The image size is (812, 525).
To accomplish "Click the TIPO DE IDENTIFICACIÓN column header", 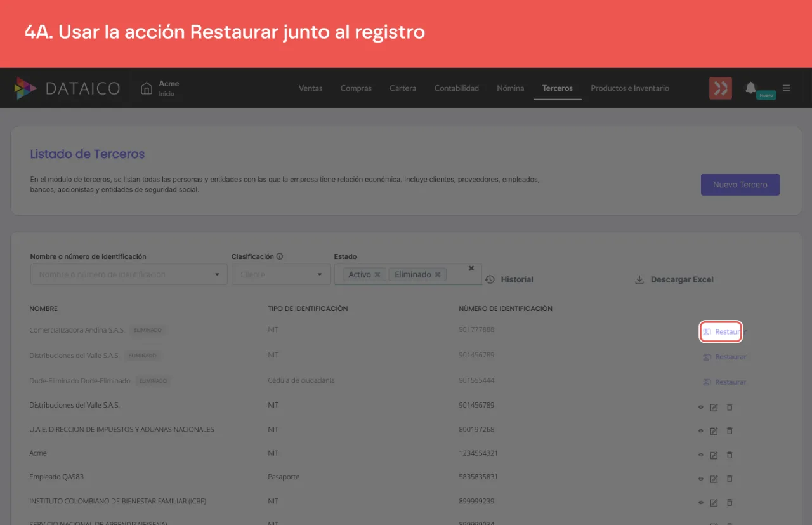I will [308, 309].
